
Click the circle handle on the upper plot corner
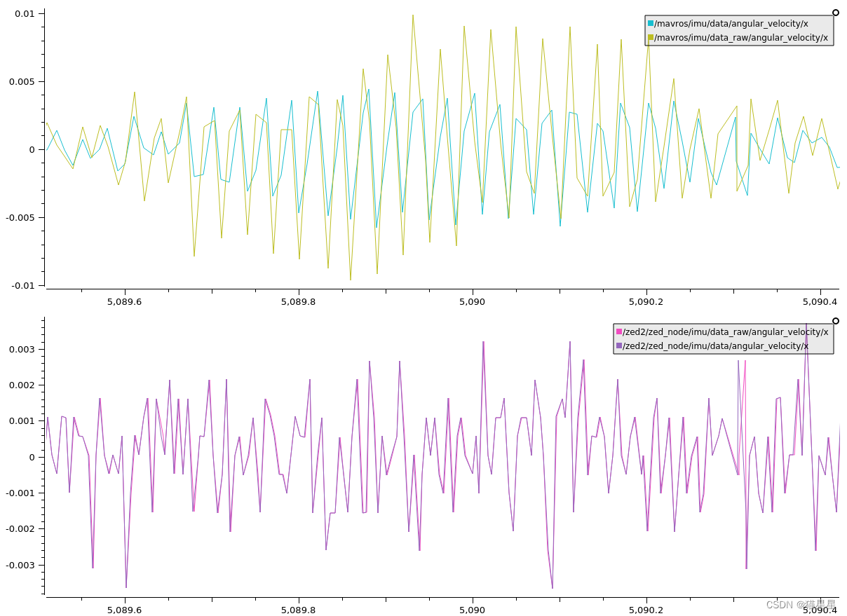tap(836, 13)
